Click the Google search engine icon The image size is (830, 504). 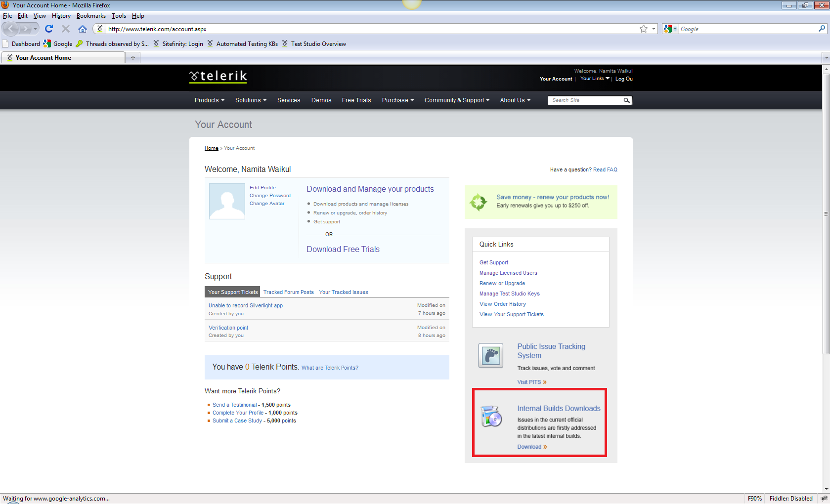(x=668, y=29)
